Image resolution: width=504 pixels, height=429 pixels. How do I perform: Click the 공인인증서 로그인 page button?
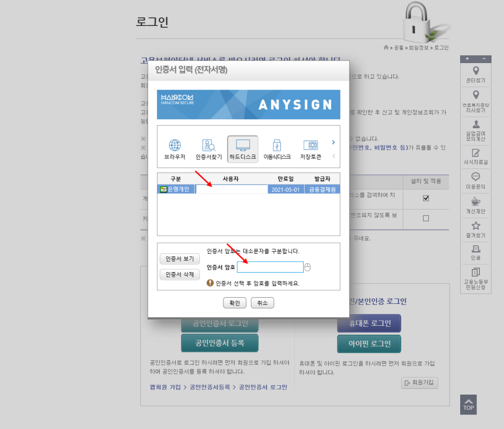coord(220,324)
